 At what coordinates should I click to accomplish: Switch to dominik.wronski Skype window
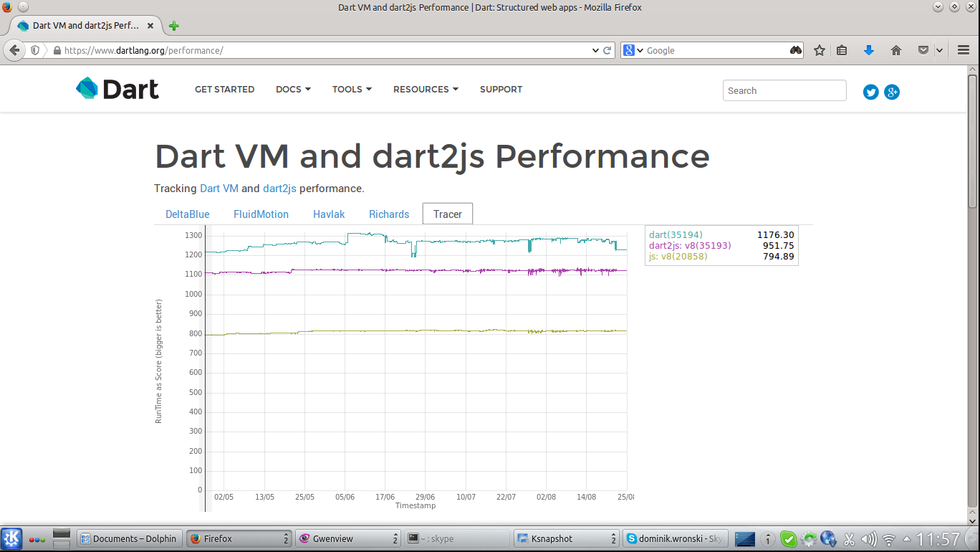675,538
